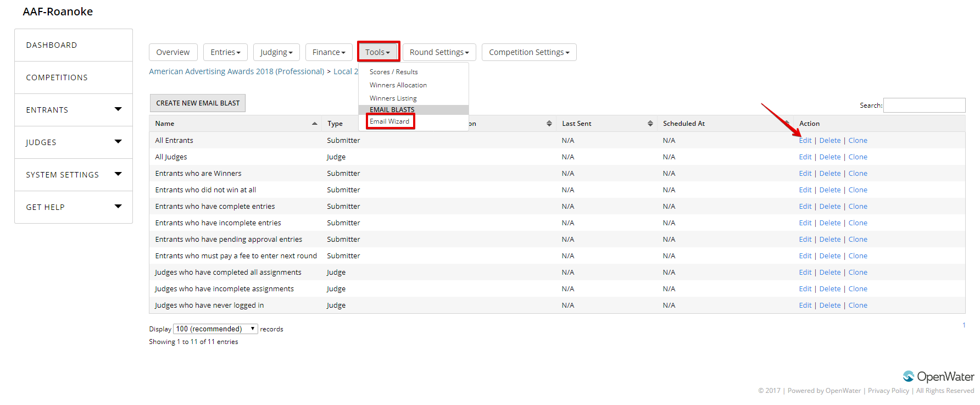Clone Entrants who have incomplete entries
The height and width of the screenshot is (405, 980).
[858, 223]
